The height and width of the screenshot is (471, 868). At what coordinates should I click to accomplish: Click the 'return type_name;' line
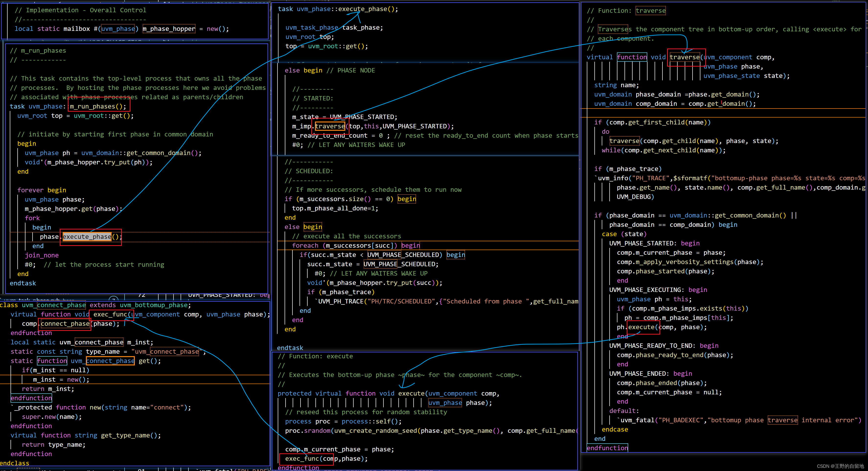click(54, 445)
